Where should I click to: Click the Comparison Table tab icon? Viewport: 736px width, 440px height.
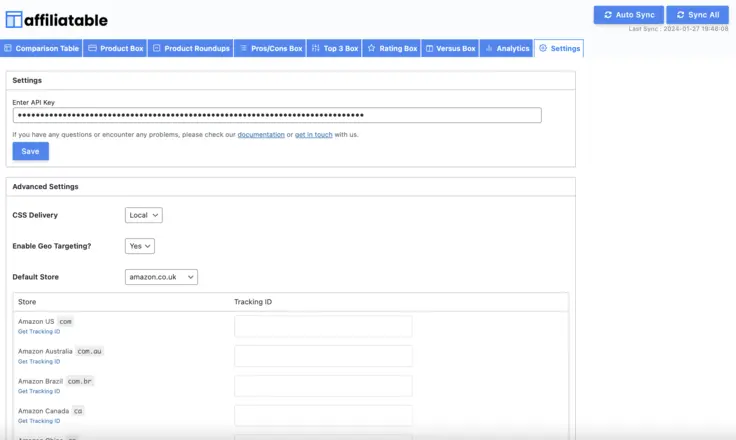point(8,48)
